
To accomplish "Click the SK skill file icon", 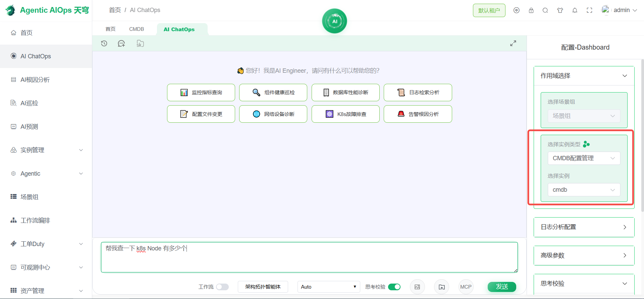I will click(x=140, y=44).
